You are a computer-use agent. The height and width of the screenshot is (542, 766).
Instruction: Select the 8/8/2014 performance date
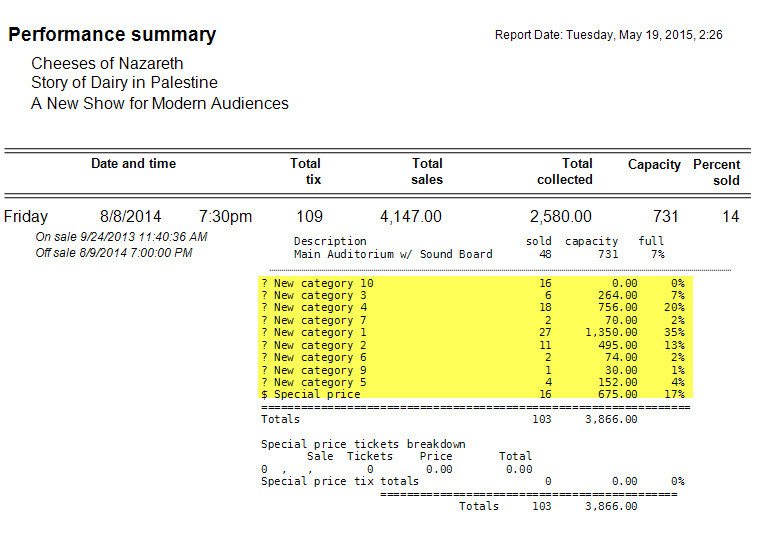click(130, 216)
